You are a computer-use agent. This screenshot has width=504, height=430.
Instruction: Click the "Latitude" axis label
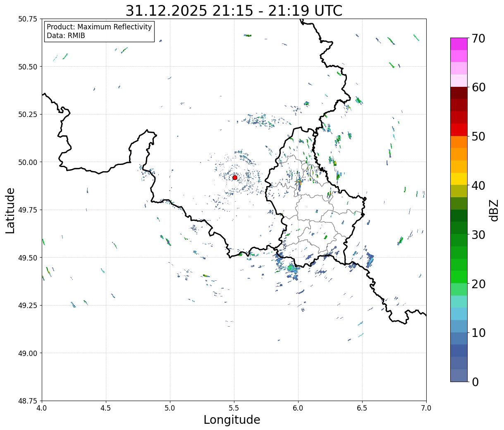click(10, 210)
